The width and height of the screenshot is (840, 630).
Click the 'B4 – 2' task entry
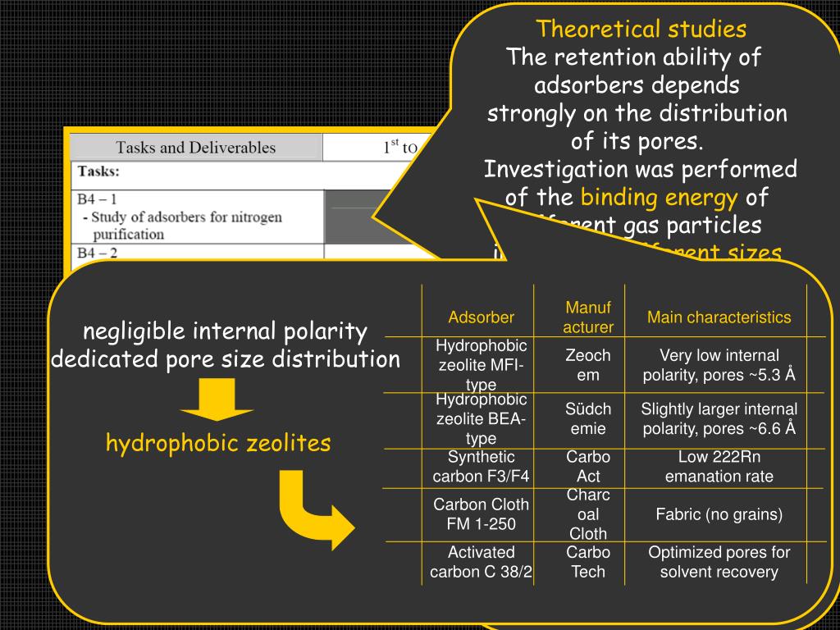97,253
